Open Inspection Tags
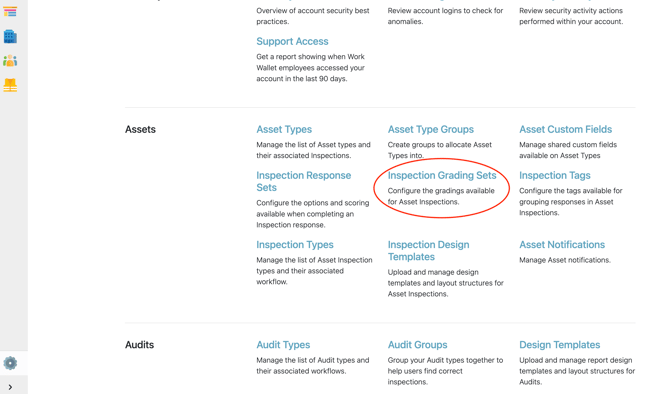The height and width of the screenshot is (394, 670). [555, 175]
